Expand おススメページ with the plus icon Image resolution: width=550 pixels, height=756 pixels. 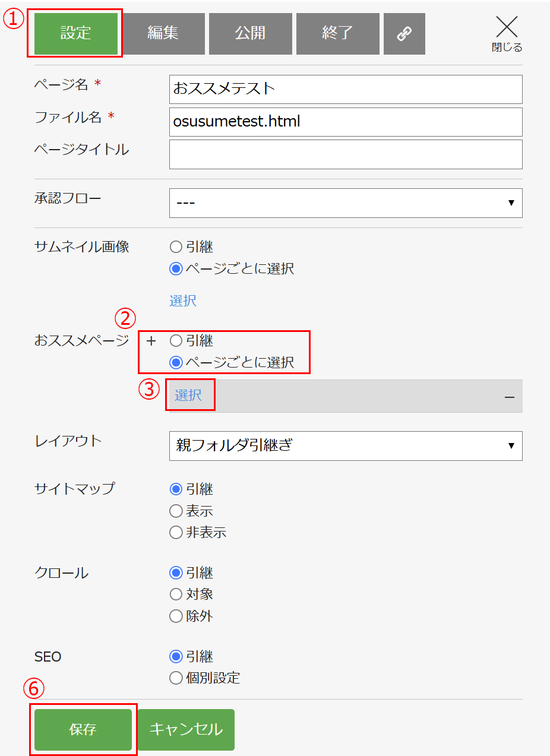coord(151,341)
